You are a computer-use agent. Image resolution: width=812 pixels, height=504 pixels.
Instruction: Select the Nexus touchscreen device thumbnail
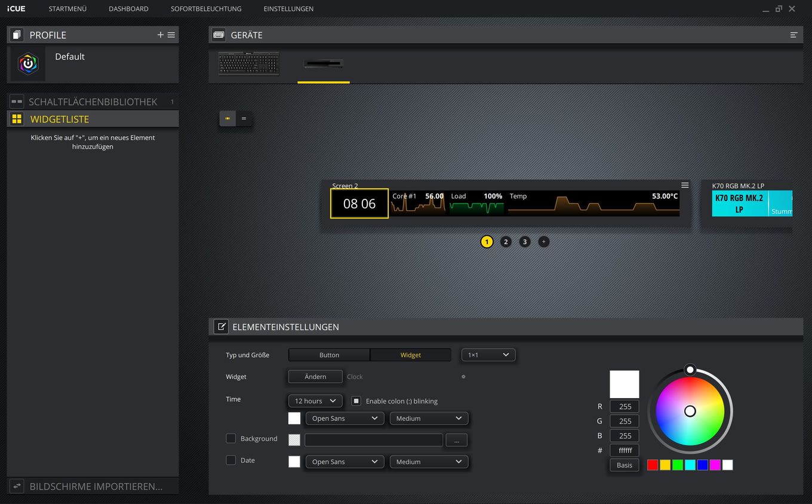click(324, 64)
